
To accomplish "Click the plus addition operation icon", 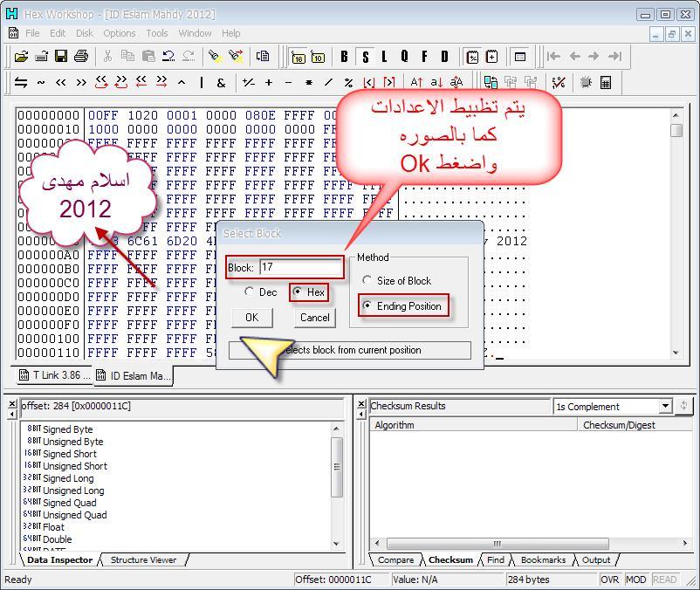I will coord(269,83).
